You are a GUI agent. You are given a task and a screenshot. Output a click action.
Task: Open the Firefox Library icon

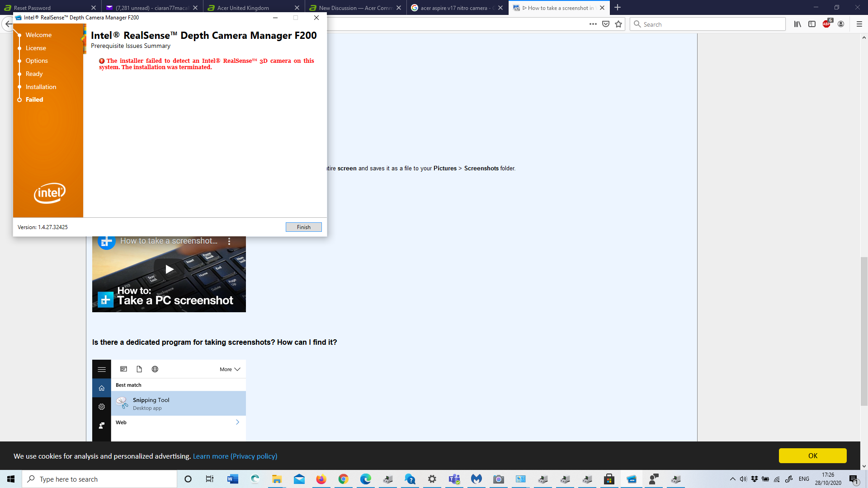point(797,24)
